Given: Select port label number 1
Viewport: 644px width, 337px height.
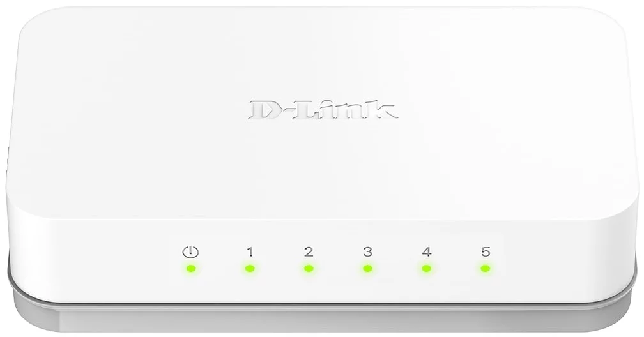Looking at the screenshot, I should [x=250, y=251].
